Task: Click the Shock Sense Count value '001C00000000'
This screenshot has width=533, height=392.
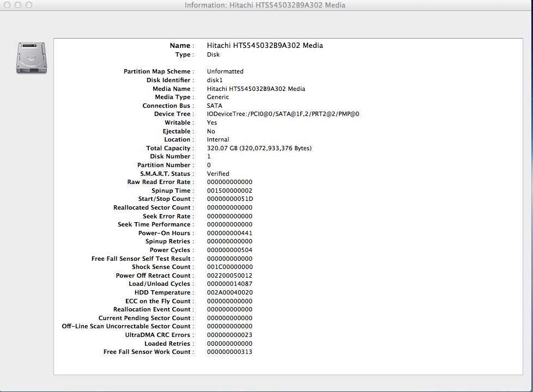Action: (230, 267)
